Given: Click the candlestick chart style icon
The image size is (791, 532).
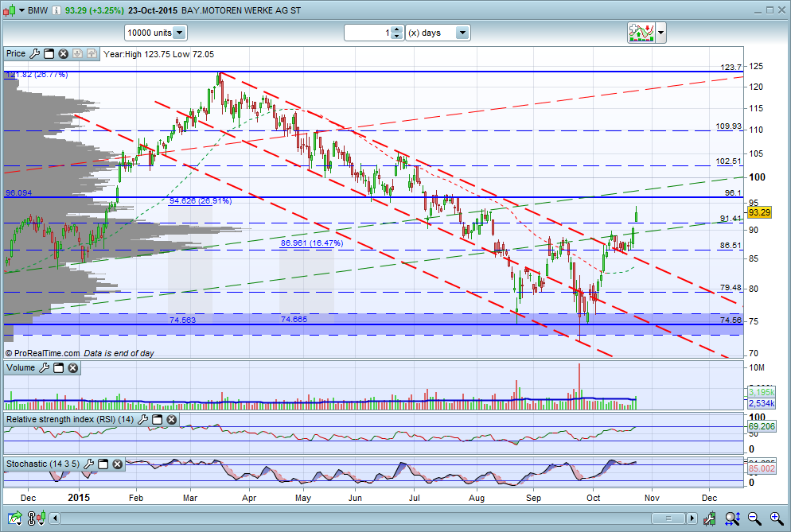Looking at the screenshot, I should (x=9, y=10).
